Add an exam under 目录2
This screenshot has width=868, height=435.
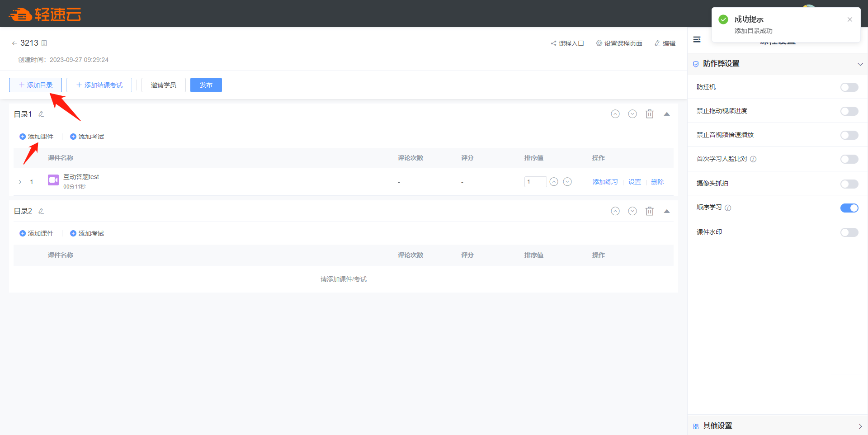(x=87, y=233)
